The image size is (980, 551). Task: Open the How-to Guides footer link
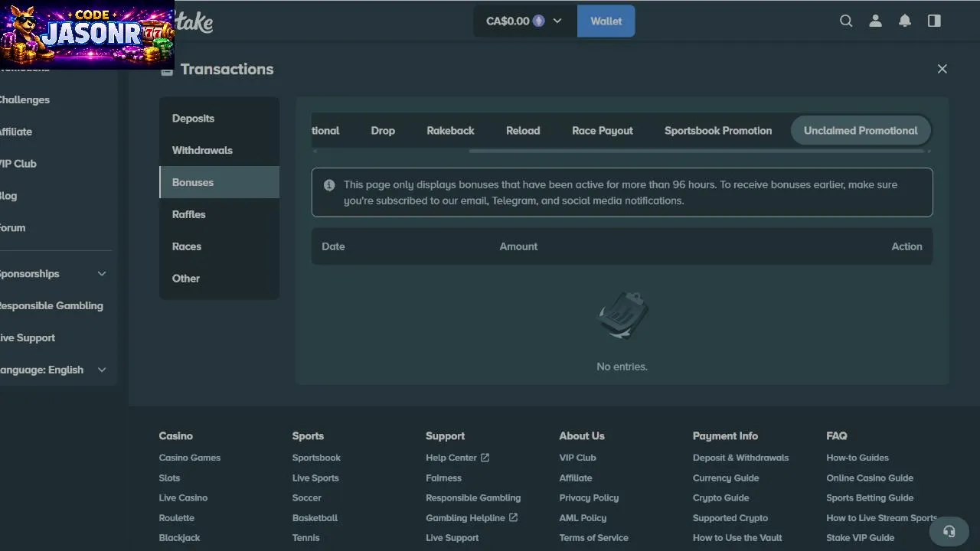pyautogui.click(x=857, y=458)
